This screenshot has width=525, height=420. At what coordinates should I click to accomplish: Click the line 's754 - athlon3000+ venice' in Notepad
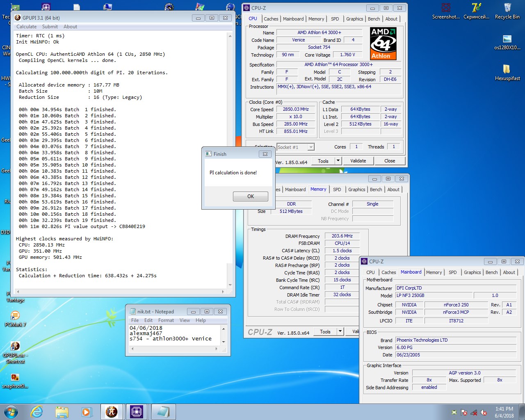point(171,339)
